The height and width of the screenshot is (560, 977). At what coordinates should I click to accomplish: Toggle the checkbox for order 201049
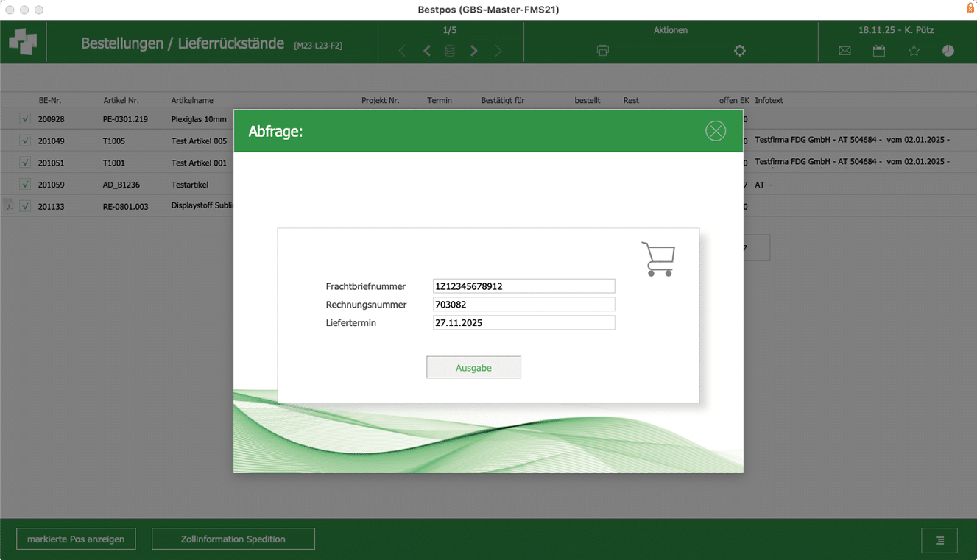pyautogui.click(x=25, y=141)
